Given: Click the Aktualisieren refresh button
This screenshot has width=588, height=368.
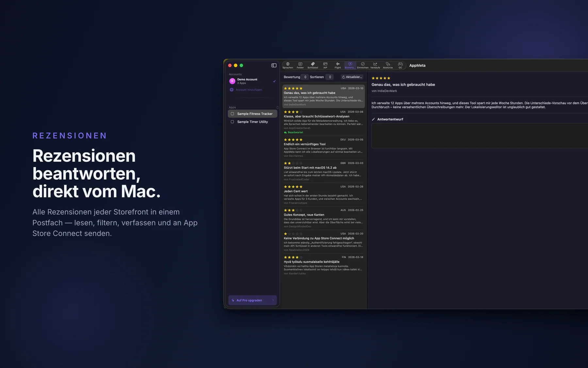Looking at the screenshot, I should [352, 77].
